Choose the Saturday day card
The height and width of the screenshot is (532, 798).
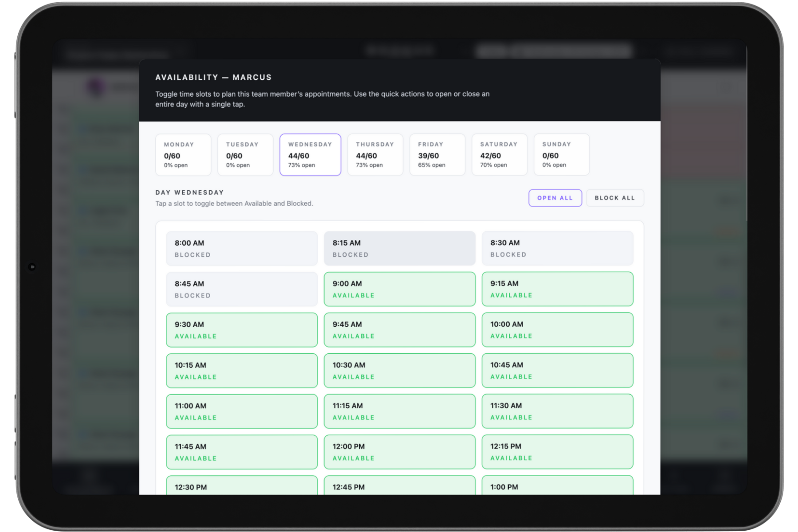tap(499, 155)
